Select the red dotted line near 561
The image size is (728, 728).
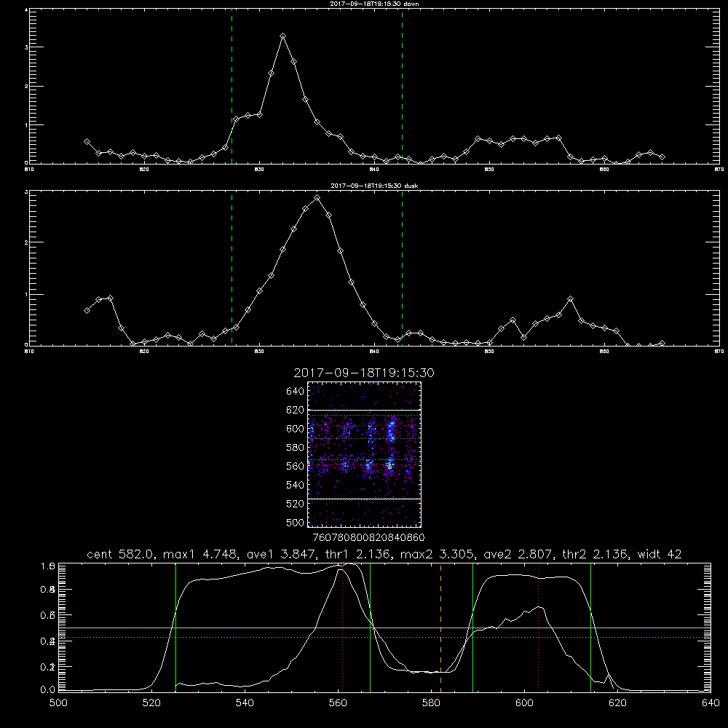343,628
